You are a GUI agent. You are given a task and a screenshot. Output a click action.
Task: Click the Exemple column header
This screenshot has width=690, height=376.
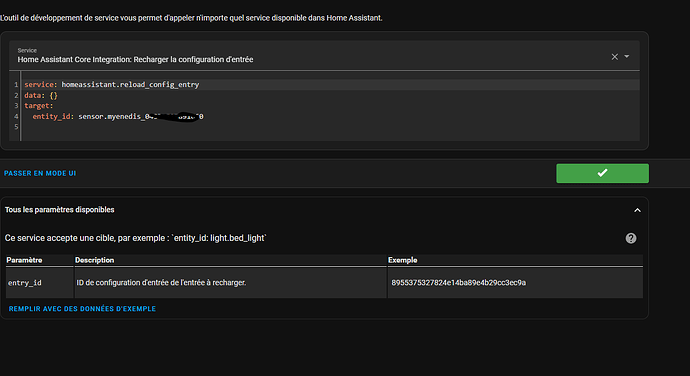(403, 260)
